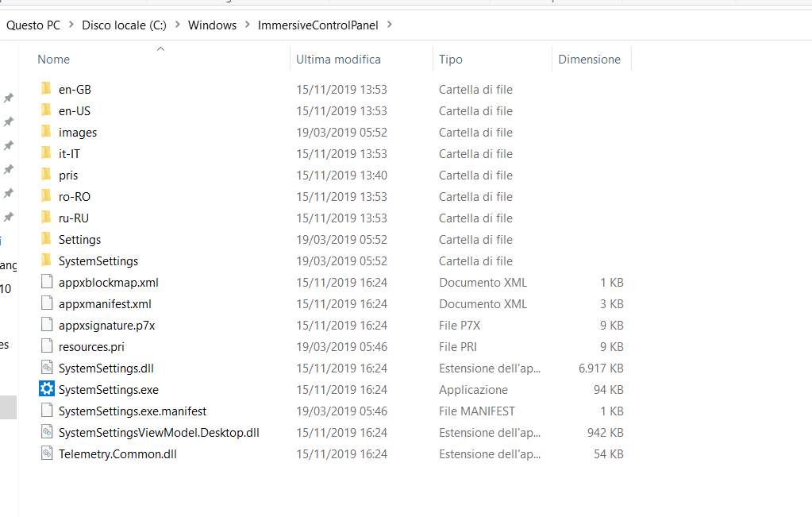This screenshot has height=517, width=812.
Task: Click the Tipo column header
Action: click(x=451, y=60)
